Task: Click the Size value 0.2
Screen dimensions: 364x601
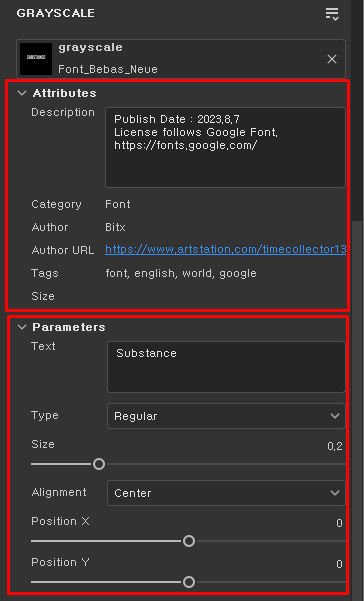Action: 335,446
